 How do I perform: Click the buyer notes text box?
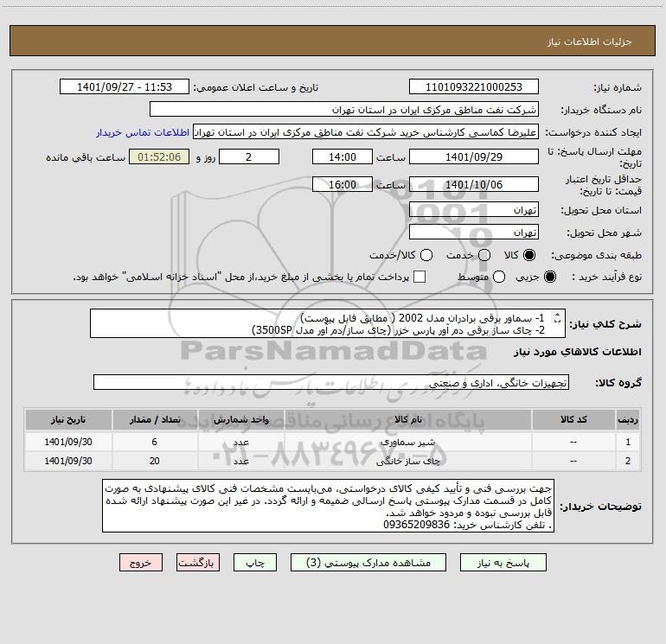[329, 506]
